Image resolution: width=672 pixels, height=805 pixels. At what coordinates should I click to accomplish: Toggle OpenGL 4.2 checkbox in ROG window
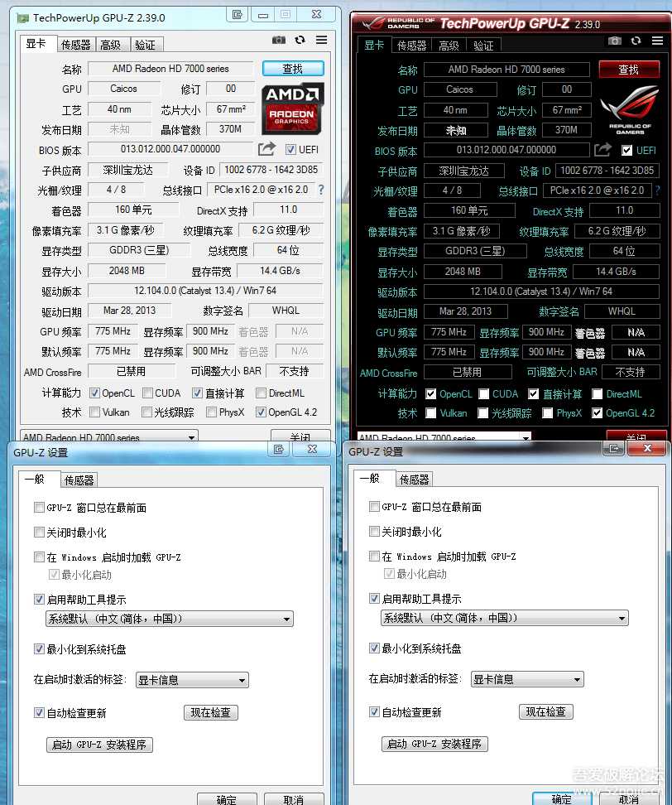tap(597, 412)
